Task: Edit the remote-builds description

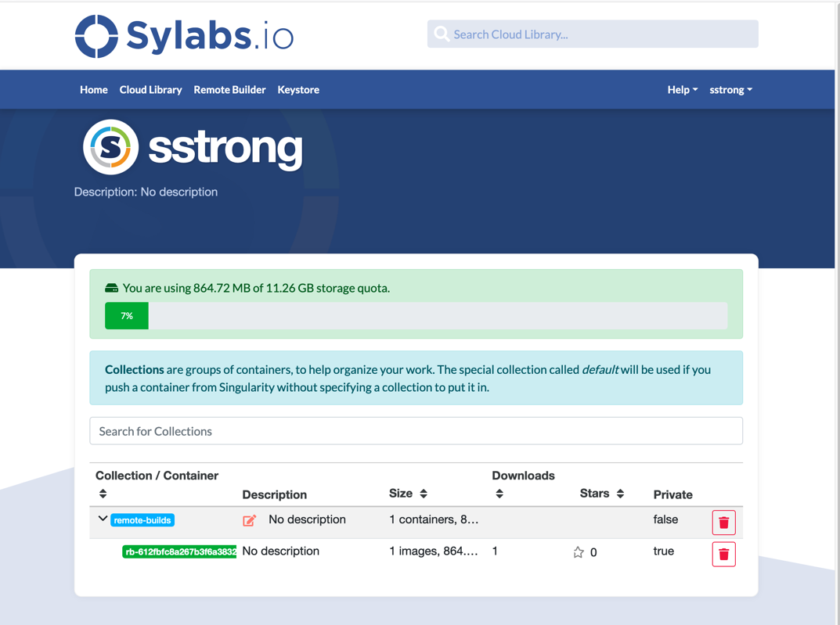Action: point(250,520)
